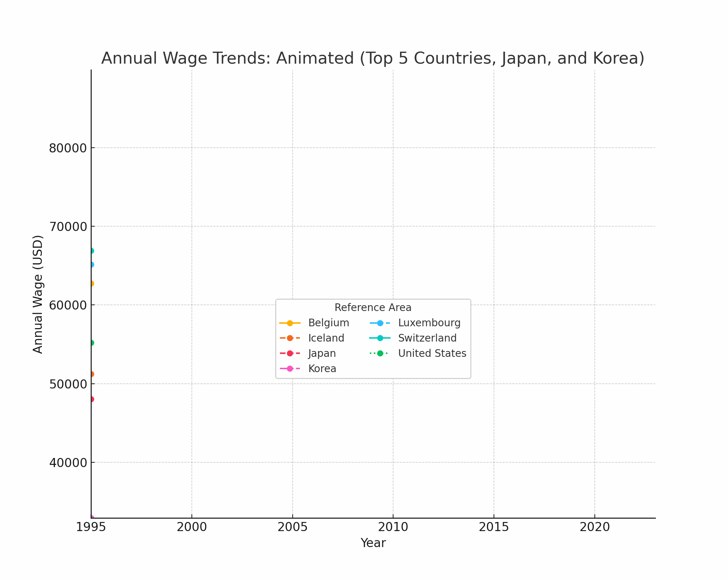Click the Luxembourg legend marker
Image resolution: width=728 pixels, height=582 pixels.
380,323
